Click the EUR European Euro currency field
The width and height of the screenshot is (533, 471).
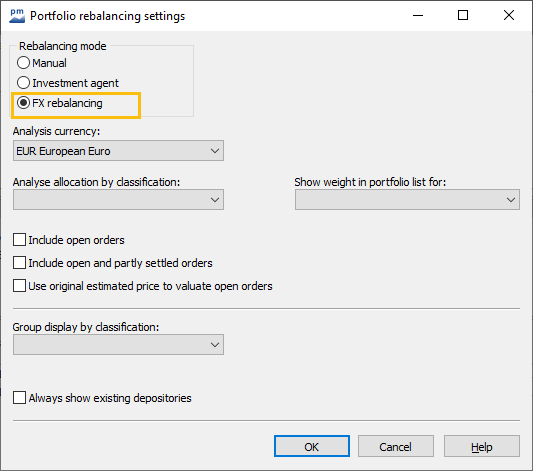[118, 151]
